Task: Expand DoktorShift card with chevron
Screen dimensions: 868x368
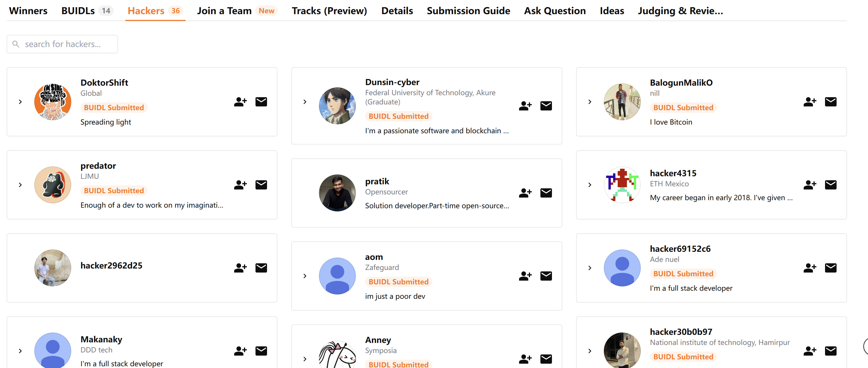Action: 20,102
